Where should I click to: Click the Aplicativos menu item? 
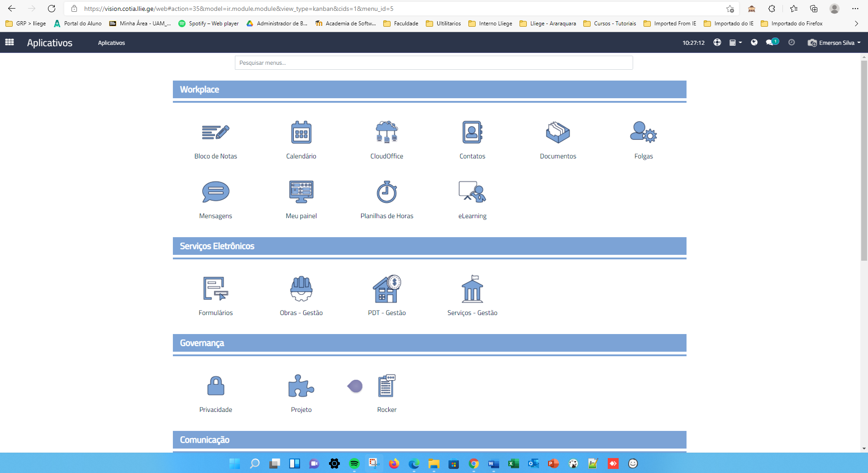tap(111, 43)
